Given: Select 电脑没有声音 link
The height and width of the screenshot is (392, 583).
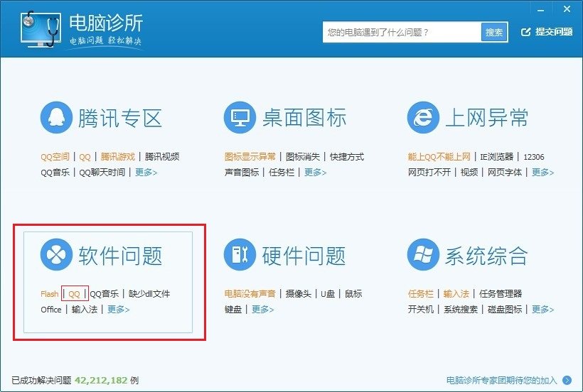Looking at the screenshot, I should pyautogui.click(x=250, y=294).
